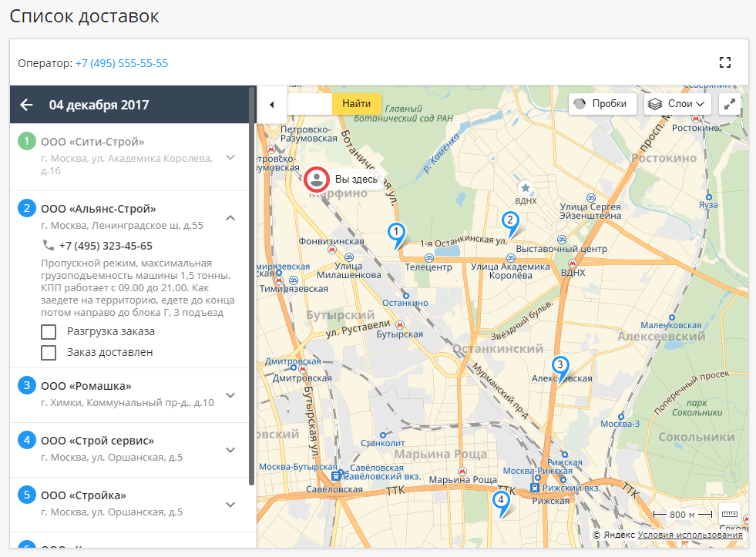This screenshot has width=756, height=557.
Task: Expand the ООО «Сити-Строй» delivery item
Action: 230,157
